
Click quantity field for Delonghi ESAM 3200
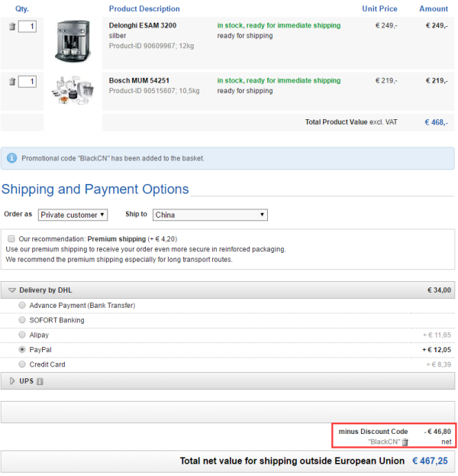pos(27,27)
